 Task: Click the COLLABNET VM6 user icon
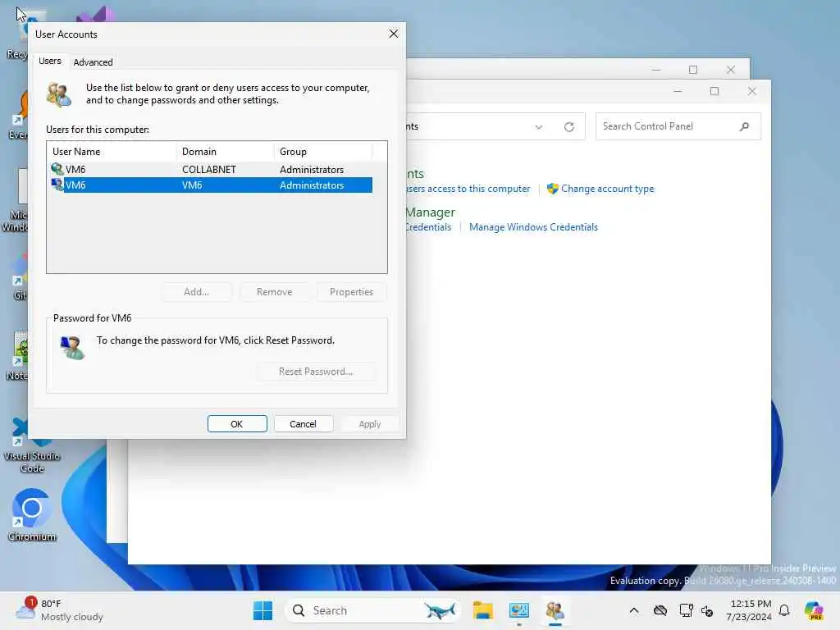pos(57,169)
